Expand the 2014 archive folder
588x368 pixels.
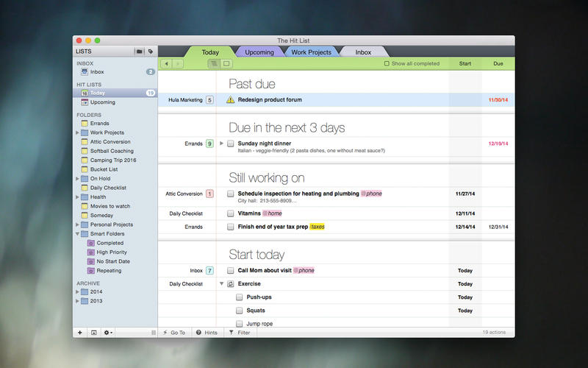tap(77, 291)
